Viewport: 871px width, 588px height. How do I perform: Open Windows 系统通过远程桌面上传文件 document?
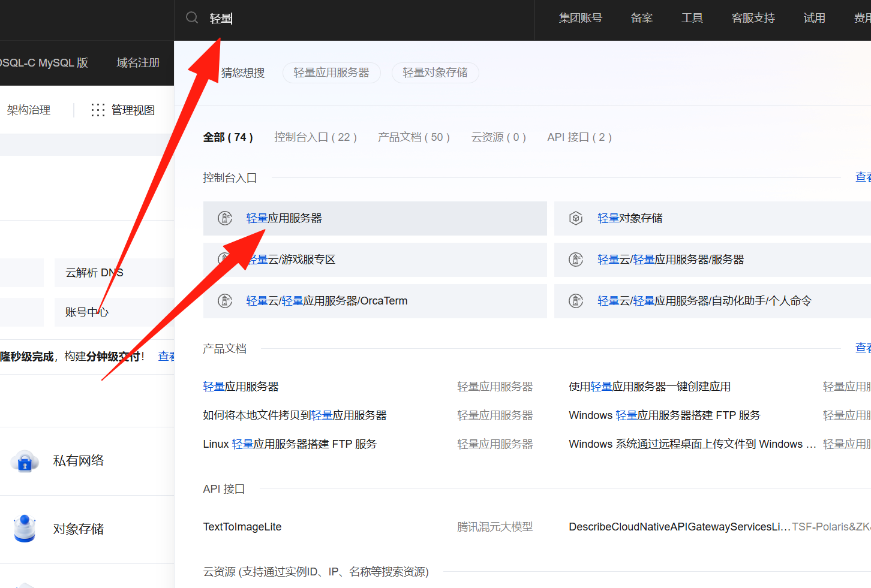pyautogui.click(x=692, y=444)
